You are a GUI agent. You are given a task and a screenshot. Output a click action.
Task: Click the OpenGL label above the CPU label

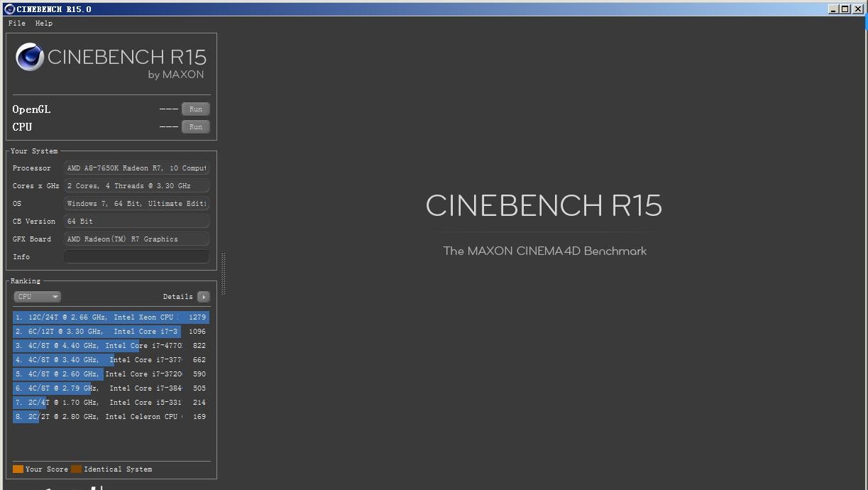click(x=31, y=109)
